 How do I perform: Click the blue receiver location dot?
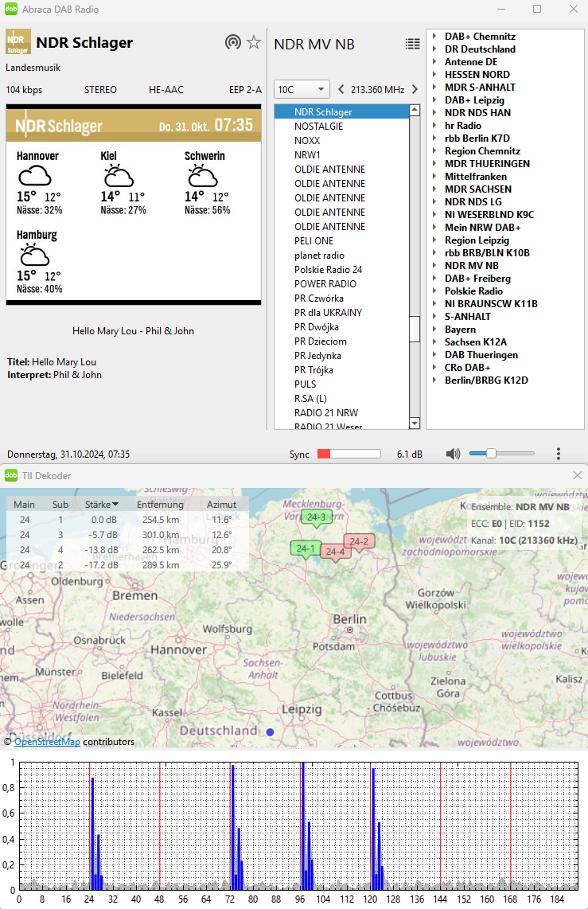pos(270,732)
